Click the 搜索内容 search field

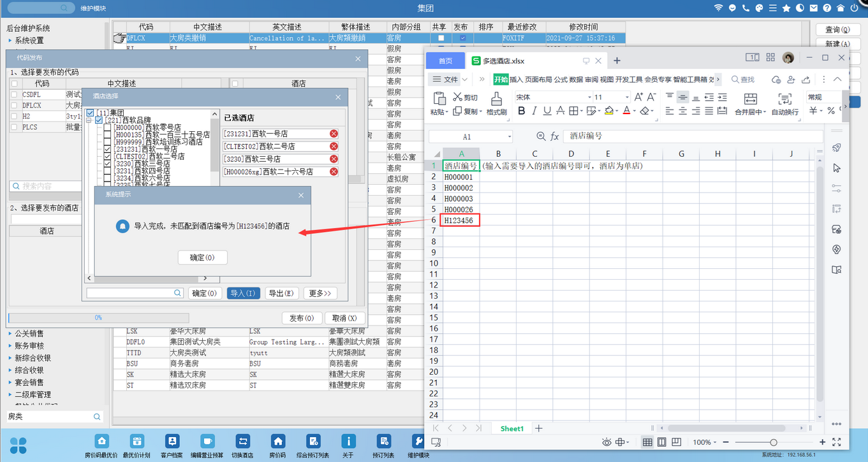pyautogui.click(x=46, y=186)
